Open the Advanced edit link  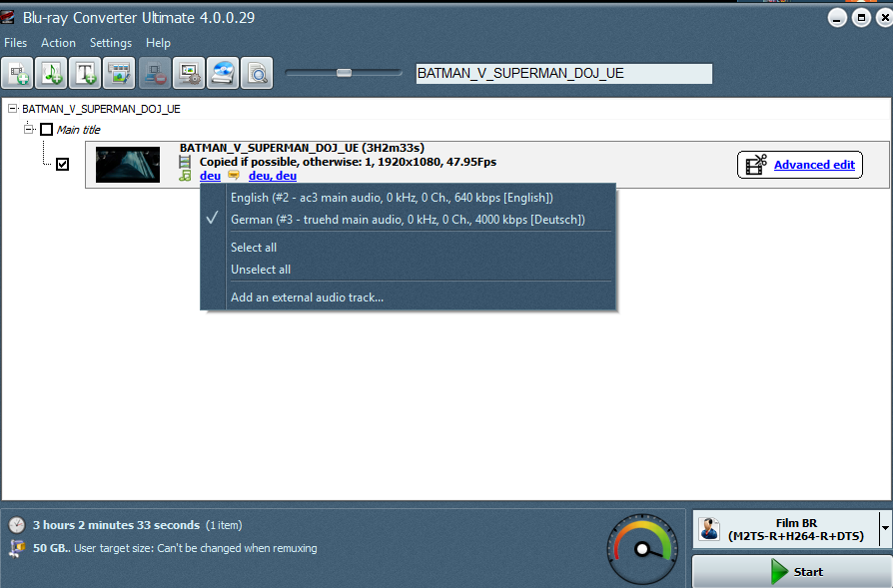814,165
